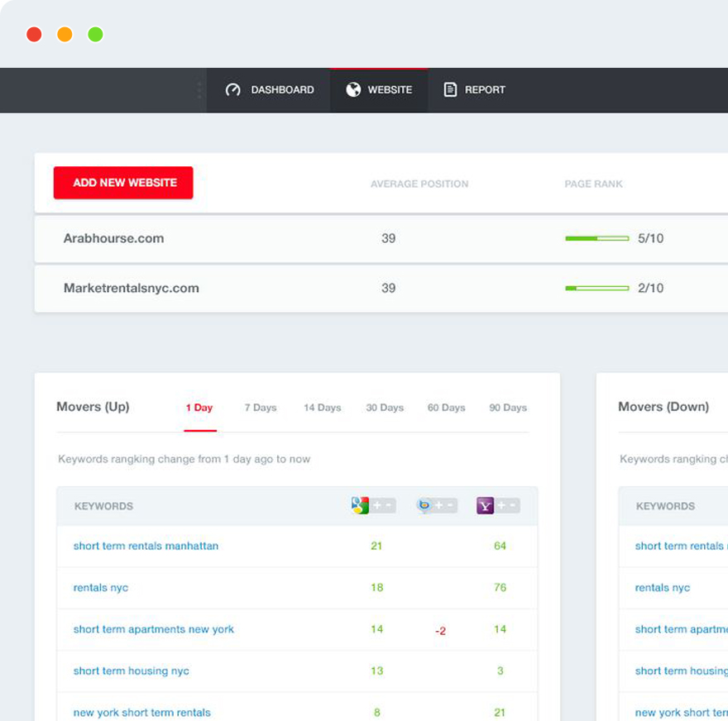Click the Report document icon
Image resolution: width=728 pixels, height=721 pixels.
point(450,90)
